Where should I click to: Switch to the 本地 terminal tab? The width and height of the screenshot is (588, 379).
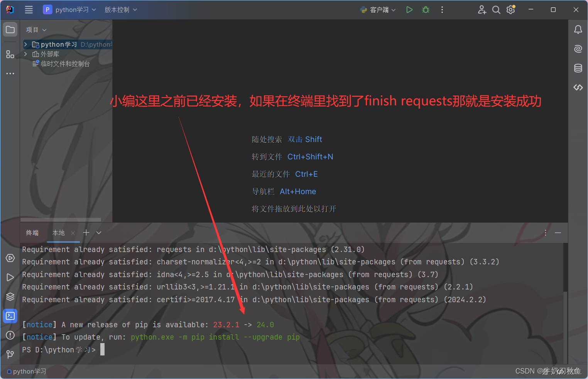[58, 233]
